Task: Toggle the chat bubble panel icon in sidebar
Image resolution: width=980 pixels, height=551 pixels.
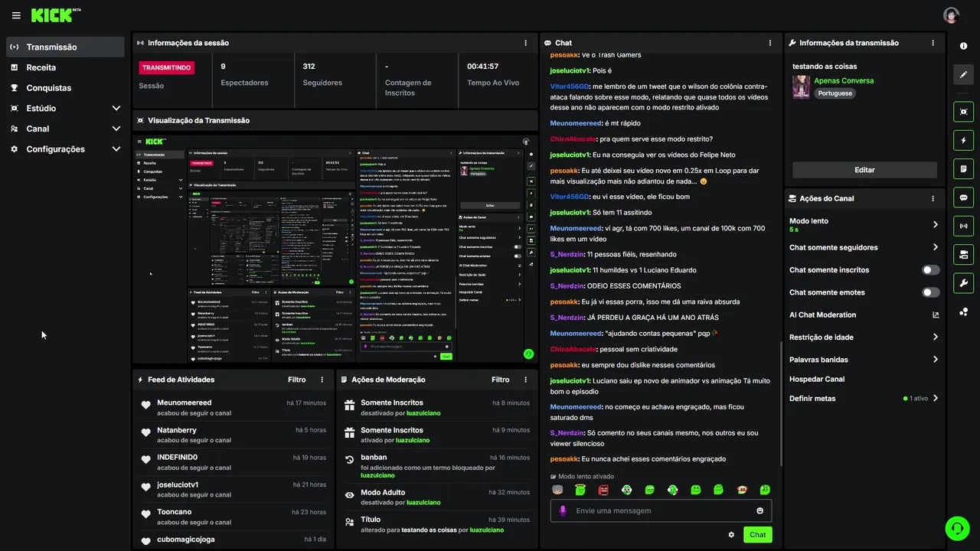Action: [x=963, y=197]
